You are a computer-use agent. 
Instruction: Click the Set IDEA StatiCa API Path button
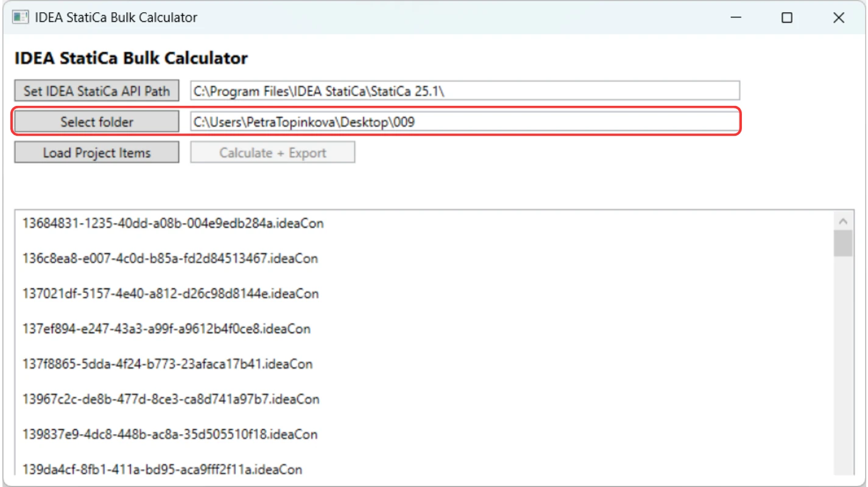point(97,91)
